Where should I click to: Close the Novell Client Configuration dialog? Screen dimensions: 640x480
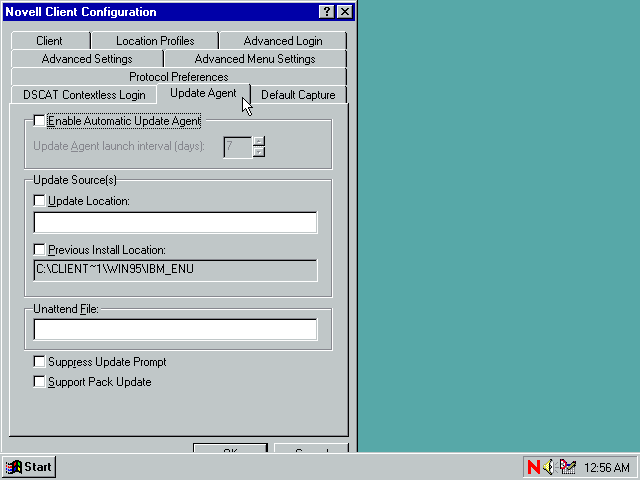click(x=345, y=12)
